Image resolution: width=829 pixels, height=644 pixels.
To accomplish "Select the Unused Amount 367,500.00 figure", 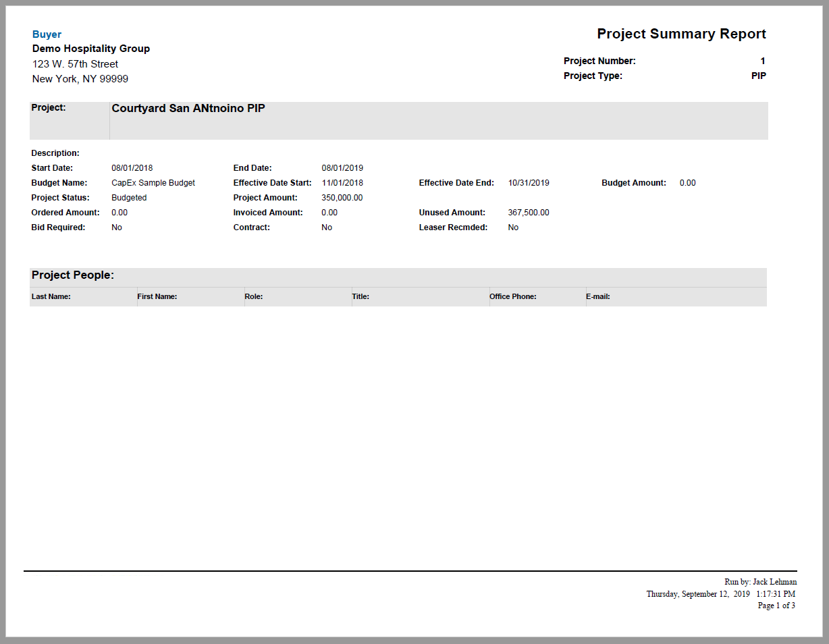I will point(528,212).
